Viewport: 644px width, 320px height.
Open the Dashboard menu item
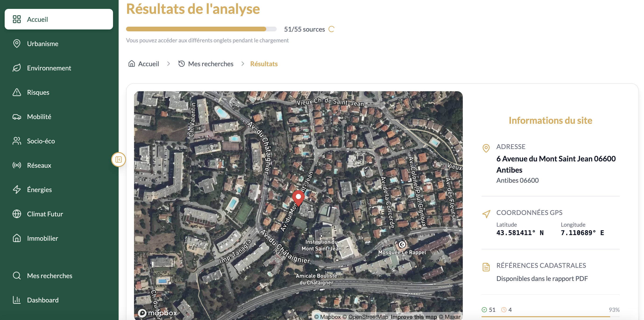(x=42, y=300)
